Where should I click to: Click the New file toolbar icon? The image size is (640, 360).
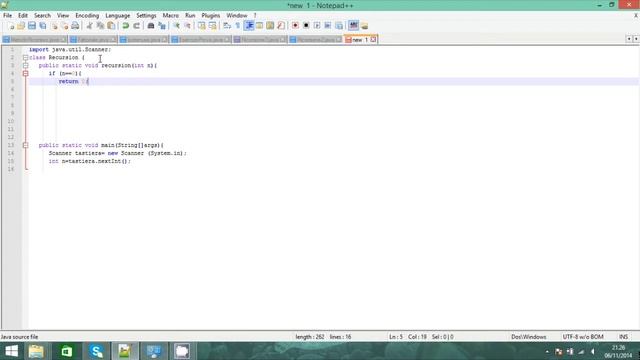coord(11,26)
